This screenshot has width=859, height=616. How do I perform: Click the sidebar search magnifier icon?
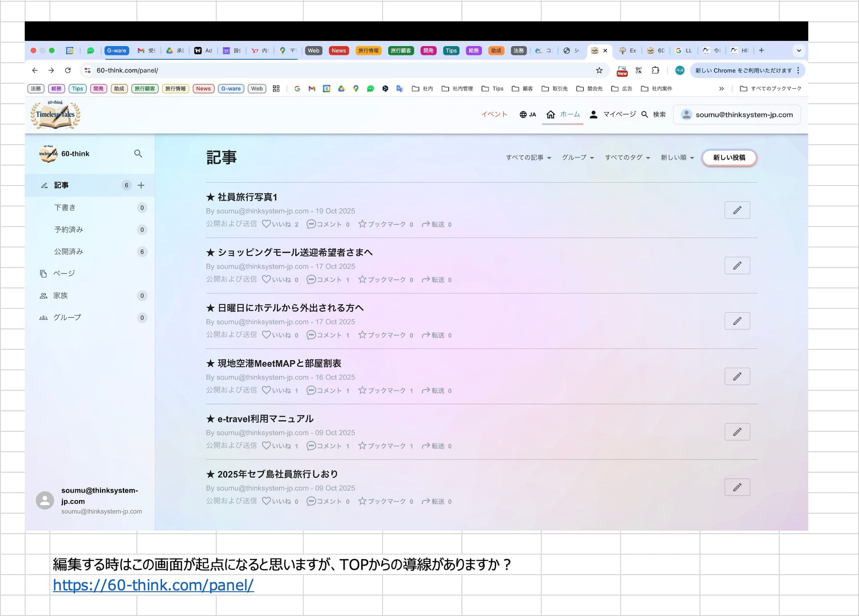(138, 154)
